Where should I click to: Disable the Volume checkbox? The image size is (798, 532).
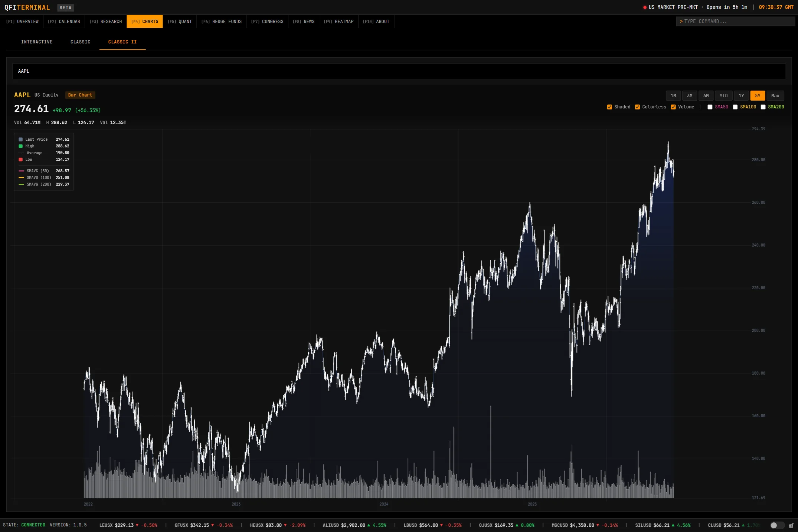point(674,107)
